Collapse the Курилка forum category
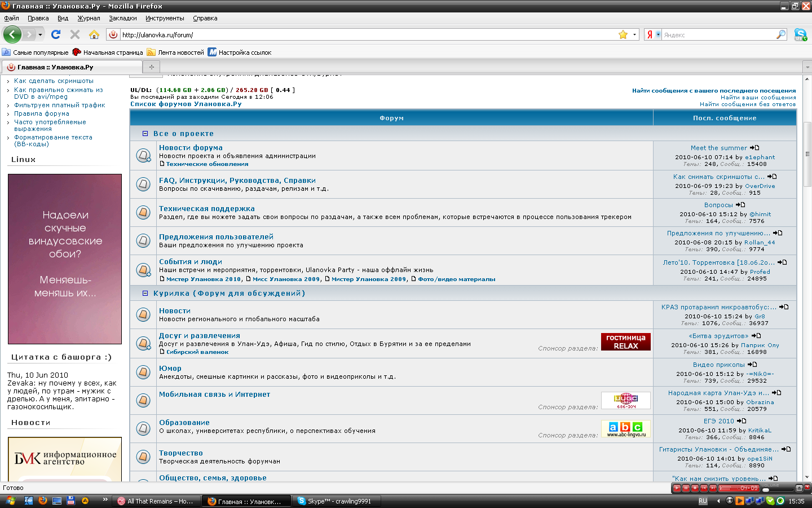812x508 pixels. tap(145, 294)
